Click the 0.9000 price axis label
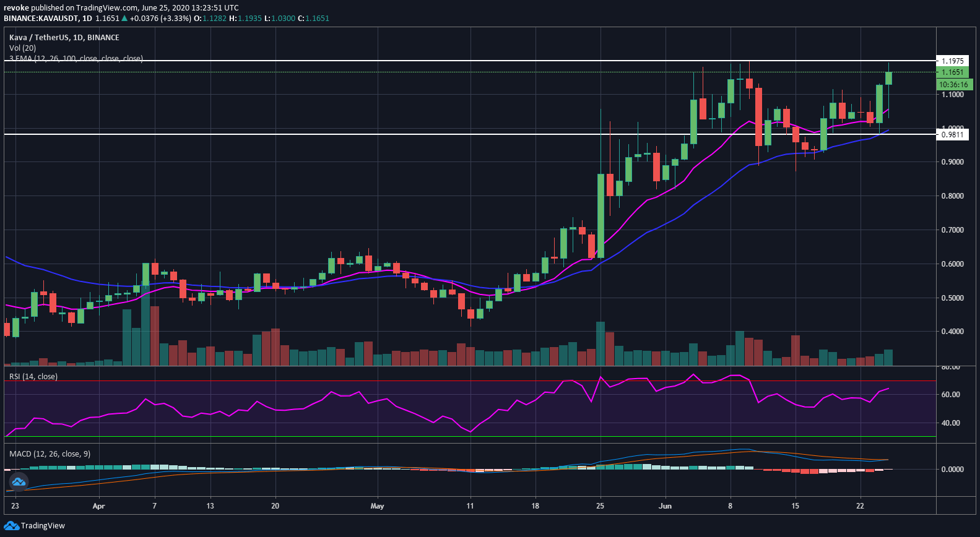The width and height of the screenshot is (980, 537). coord(953,162)
